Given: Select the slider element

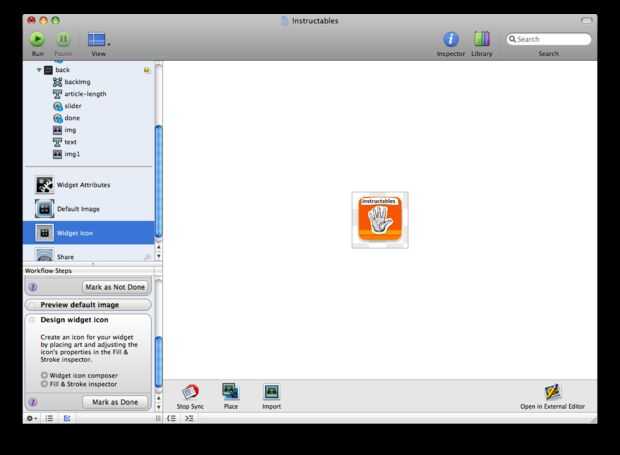Looking at the screenshot, I should pos(73,106).
